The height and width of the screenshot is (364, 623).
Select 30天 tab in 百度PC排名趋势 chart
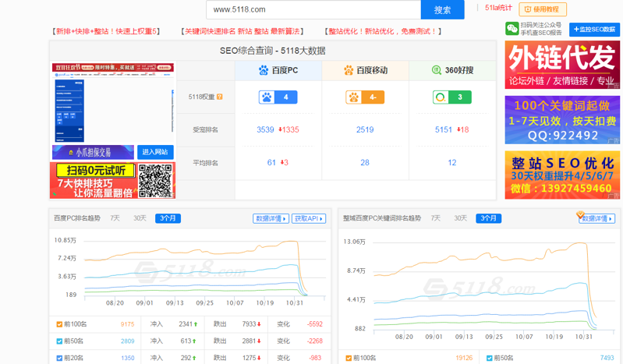(x=140, y=218)
